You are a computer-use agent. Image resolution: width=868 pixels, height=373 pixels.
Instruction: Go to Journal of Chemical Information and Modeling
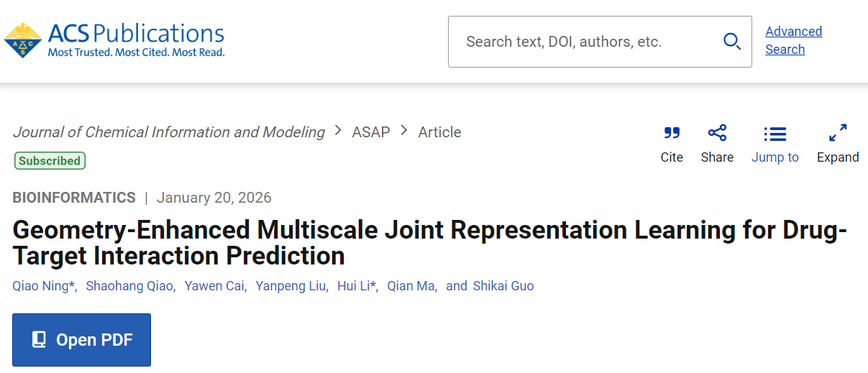click(169, 132)
